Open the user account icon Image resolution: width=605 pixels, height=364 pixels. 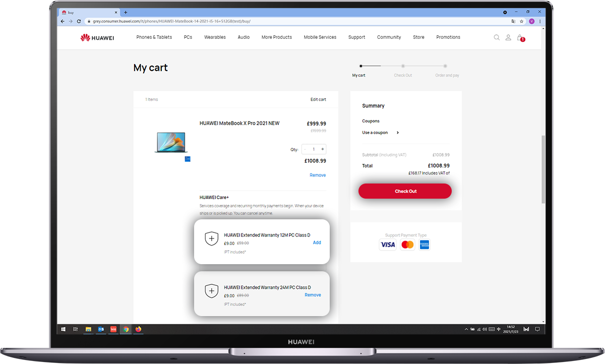508,37
